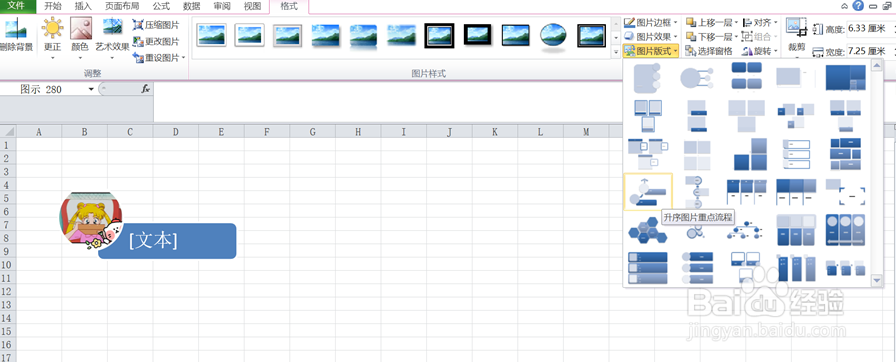Apply the thick black double frame picture style

439,35
